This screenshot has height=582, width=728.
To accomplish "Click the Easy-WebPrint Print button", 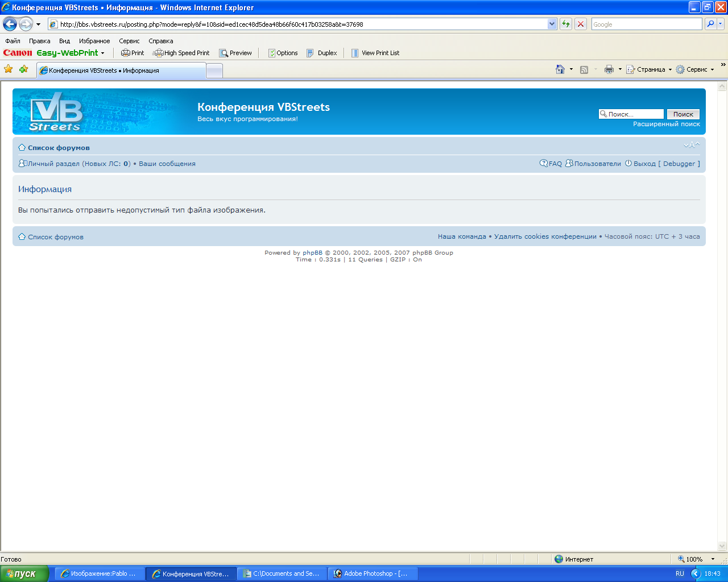I will tap(133, 53).
